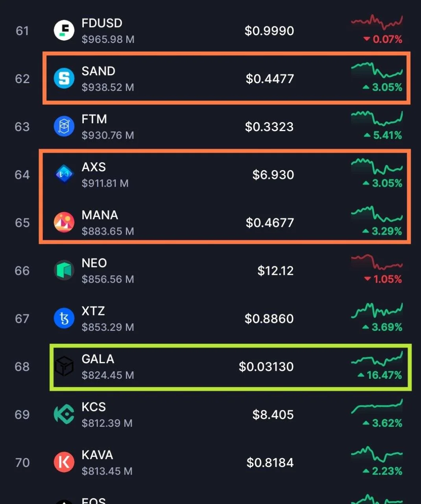Tap the FTM coin logo

(x=64, y=126)
